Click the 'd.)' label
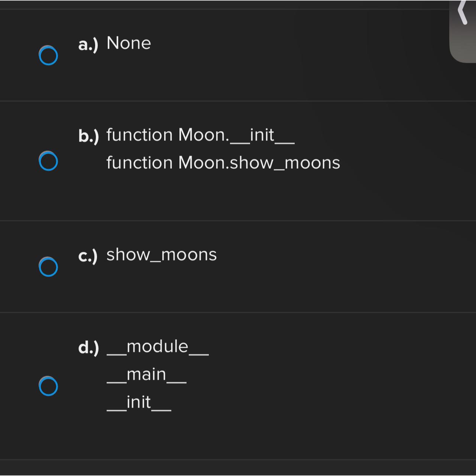Viewport: 476px width, 476px height. click(x=88, y=347)
